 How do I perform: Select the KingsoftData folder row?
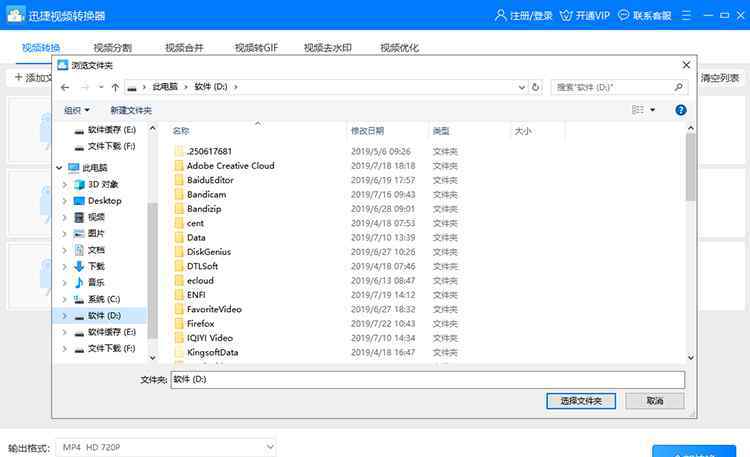click(x=316, y=352)
